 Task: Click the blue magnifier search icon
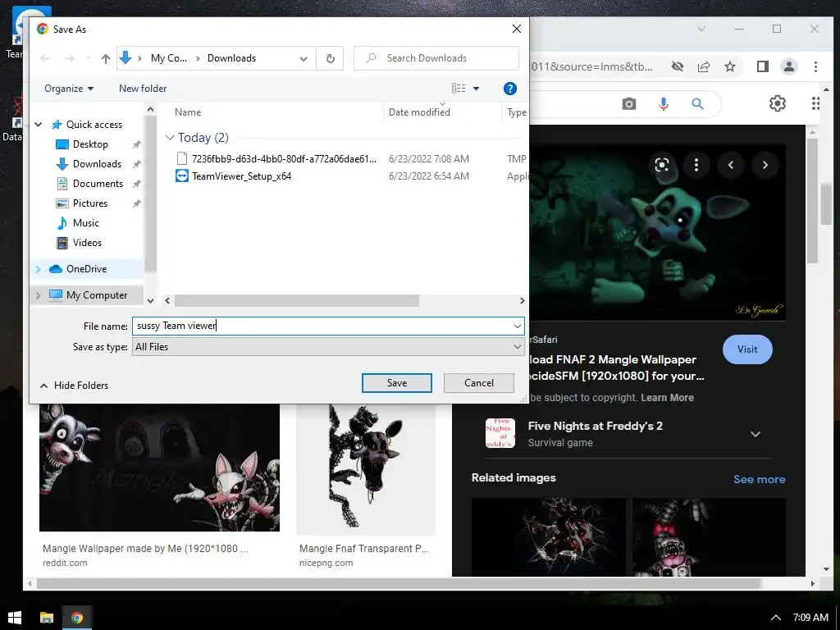pos(697,104)
